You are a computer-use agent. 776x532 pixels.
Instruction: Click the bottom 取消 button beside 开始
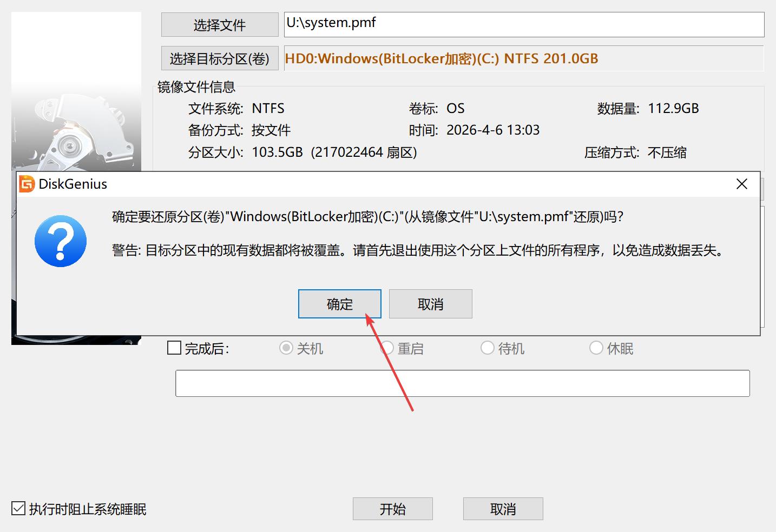click(x=503, y=509)
